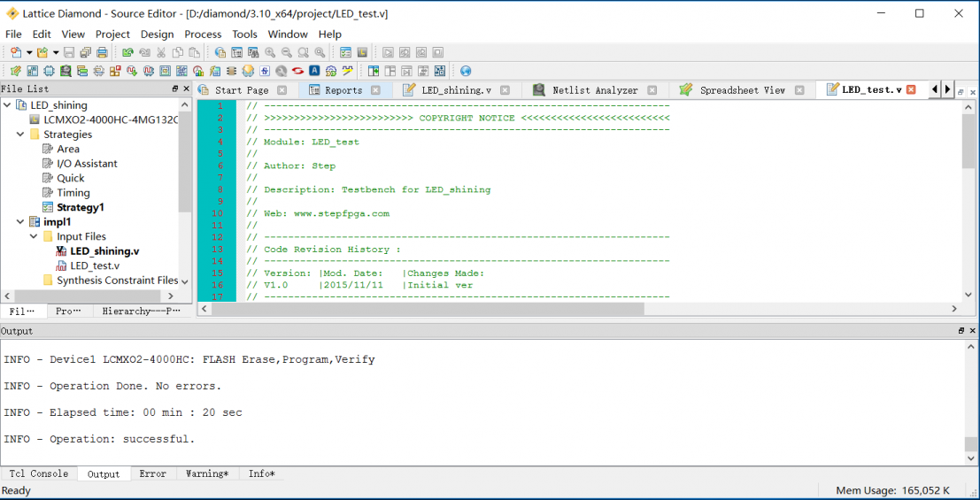The width and height of the screenshot is (980, 500).
Task: Open the Tools menu
Action: [x=245, y=35]
